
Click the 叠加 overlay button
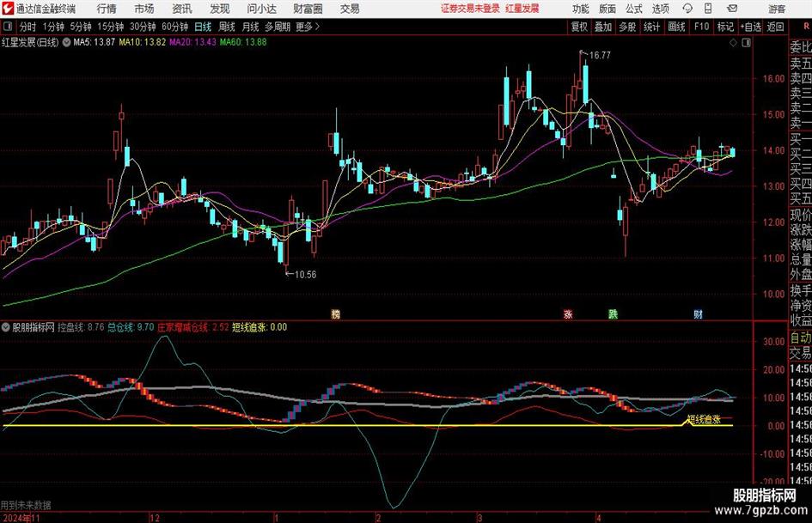pos(603,27)
